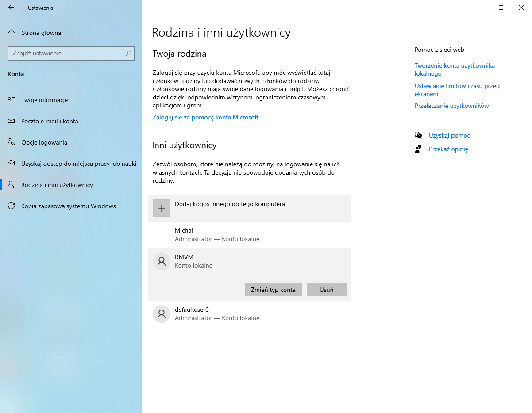Image resolution: width=532 pixels, height=413 pixels.
Task: Open Twoje informacje section
Action: point(44,100)
